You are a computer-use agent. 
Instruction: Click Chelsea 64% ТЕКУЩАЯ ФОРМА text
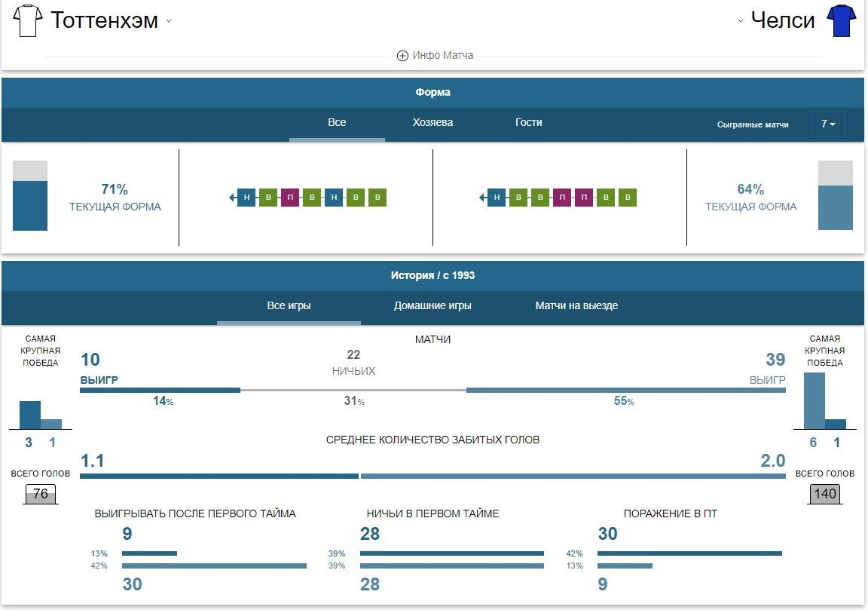tap(750, 198)
